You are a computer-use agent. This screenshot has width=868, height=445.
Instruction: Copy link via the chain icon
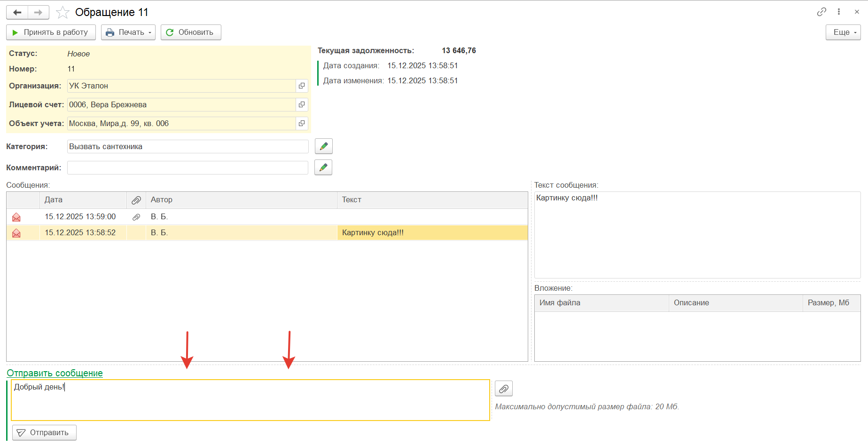[x=821, y=12]
